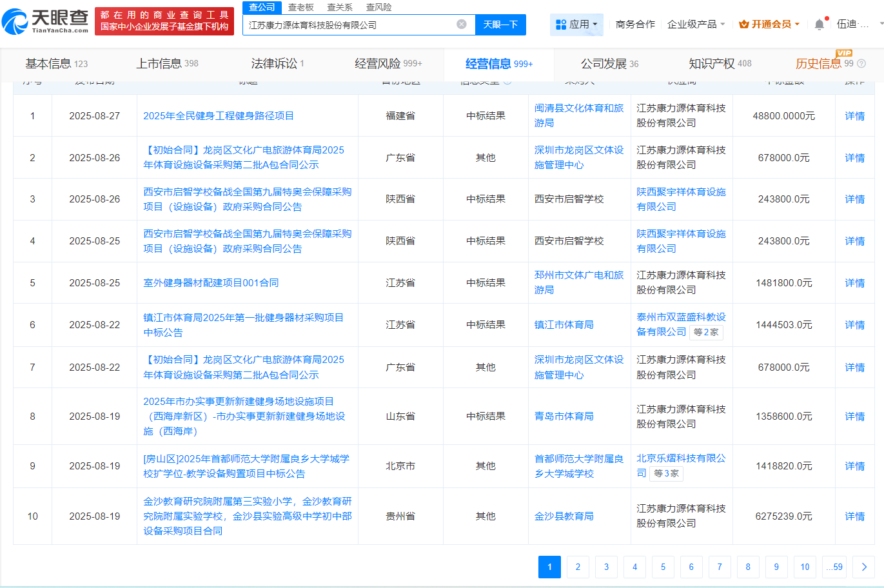The image size is (884, 588).
Task: Open 镇江市体育局2025年第一批健身器材采购项目 link
Action: pyautogui.click(x=243, y=325)
